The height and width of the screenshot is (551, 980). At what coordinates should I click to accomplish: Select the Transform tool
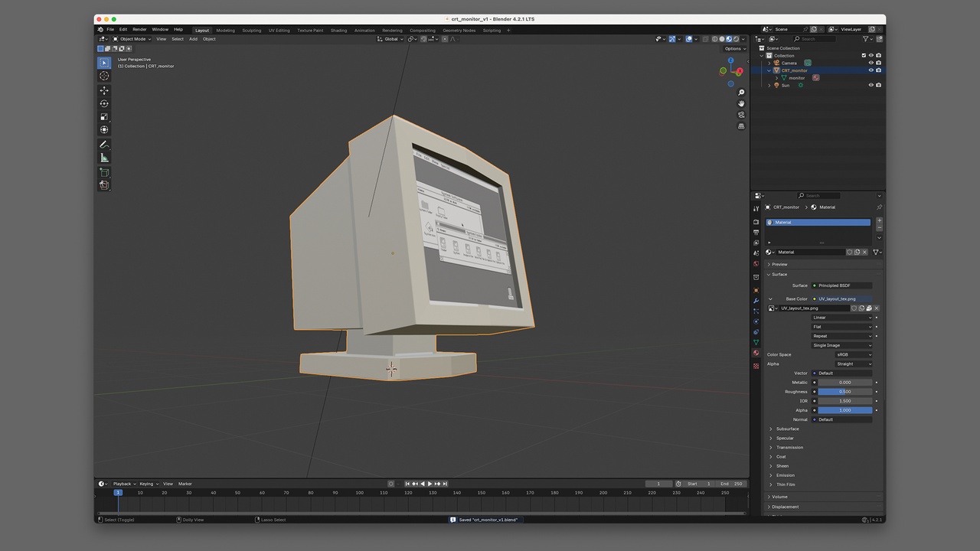pyautogui.click(x=104, y=129)
